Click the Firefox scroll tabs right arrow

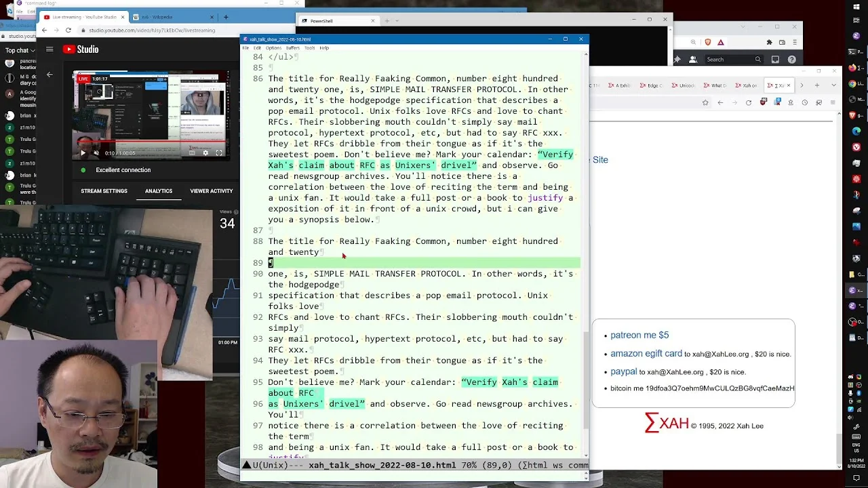801,85
